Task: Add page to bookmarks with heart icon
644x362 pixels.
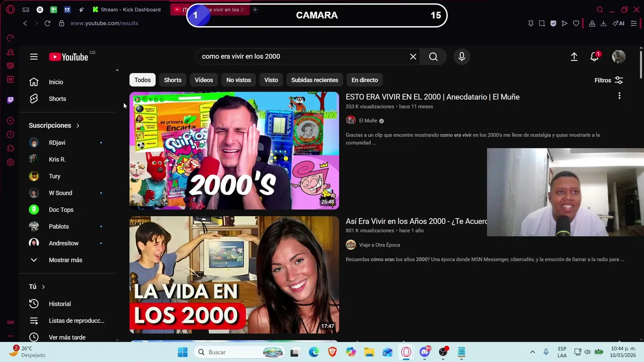Action: coord(576,23)
